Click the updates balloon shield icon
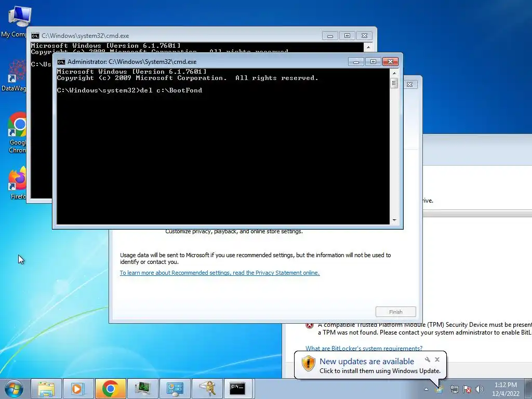532x399 pixels. pos(308,364)
